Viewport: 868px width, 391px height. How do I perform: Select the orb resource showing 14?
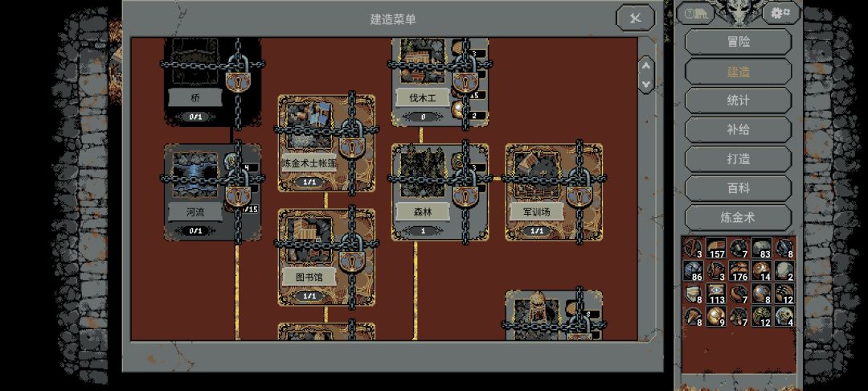762,271
